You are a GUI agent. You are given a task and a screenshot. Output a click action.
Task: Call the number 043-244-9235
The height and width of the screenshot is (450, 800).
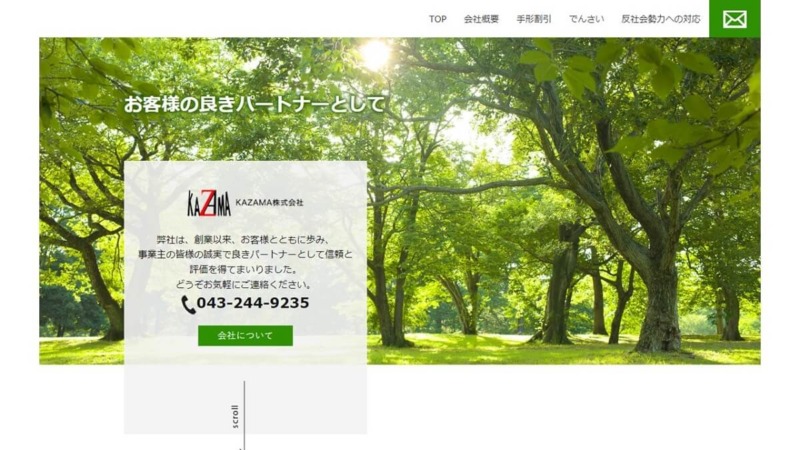253,303
